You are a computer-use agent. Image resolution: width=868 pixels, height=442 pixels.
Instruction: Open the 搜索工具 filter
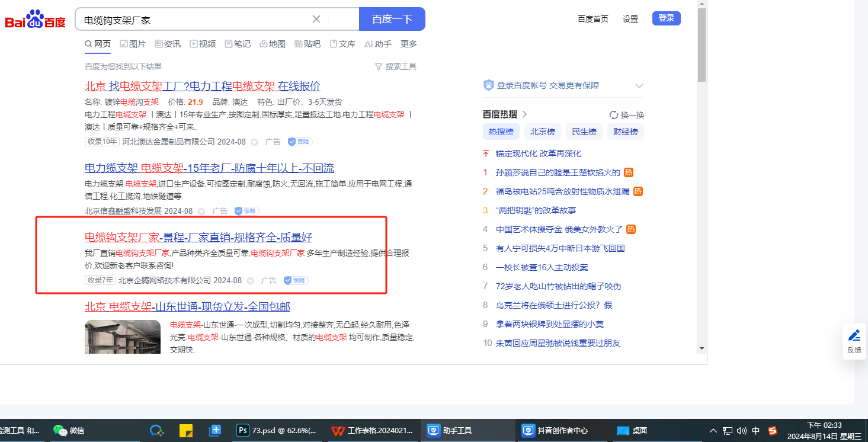click(396, 66)
